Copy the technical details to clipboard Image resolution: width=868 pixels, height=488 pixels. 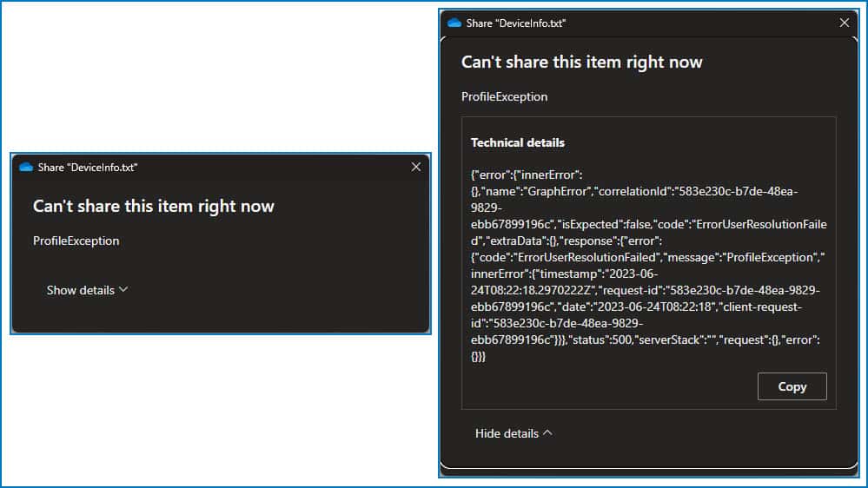(x=792, y=386)
